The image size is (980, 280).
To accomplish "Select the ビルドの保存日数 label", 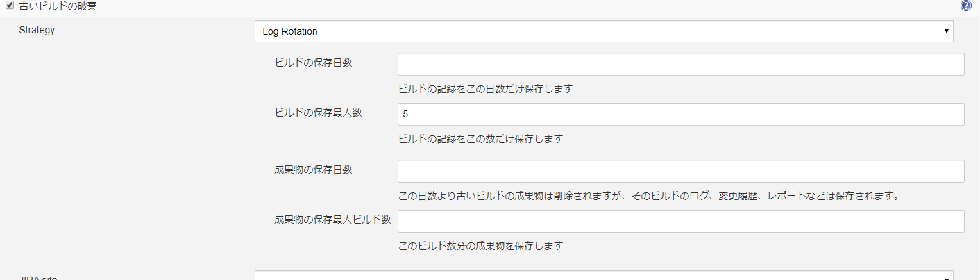I will pos(313,63).
